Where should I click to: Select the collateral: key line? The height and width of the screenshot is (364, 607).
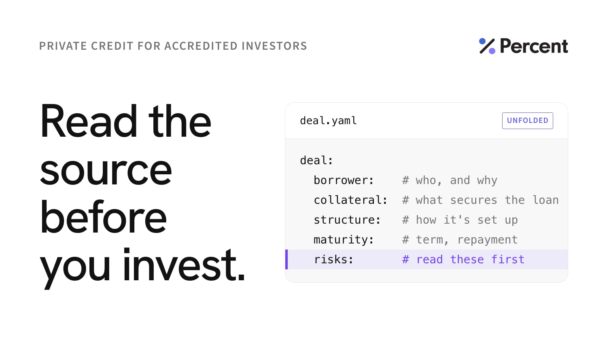pos(350,200)
